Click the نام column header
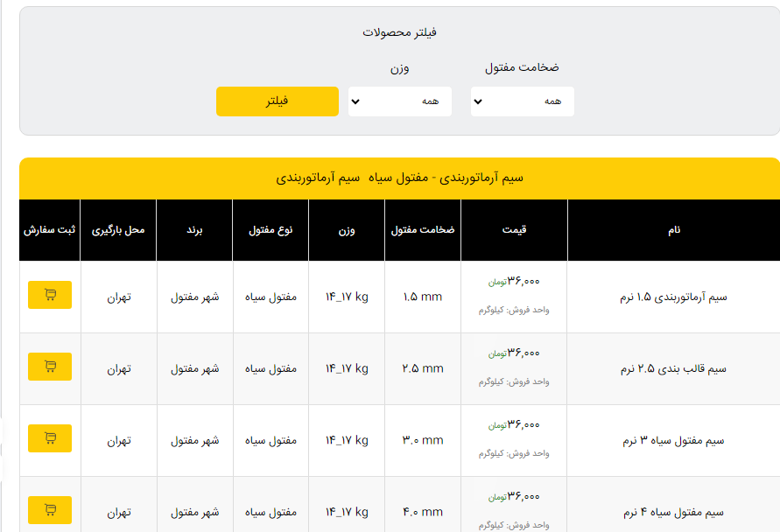The image size is (780, 532). tap(673, 230)
